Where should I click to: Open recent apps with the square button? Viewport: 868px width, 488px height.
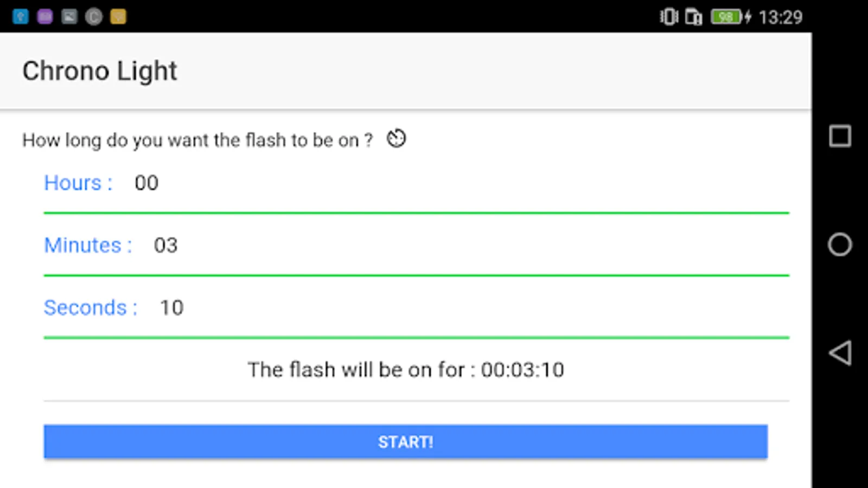[x=840, y=136]
